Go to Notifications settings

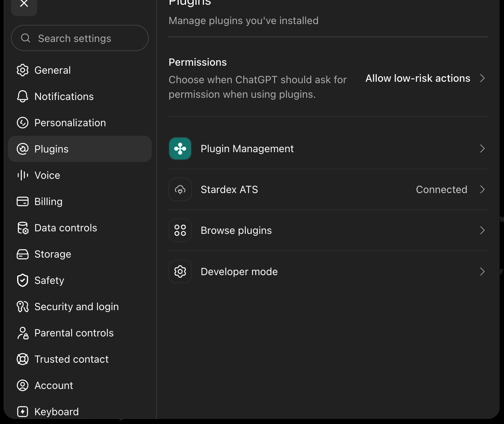point(80,96)
